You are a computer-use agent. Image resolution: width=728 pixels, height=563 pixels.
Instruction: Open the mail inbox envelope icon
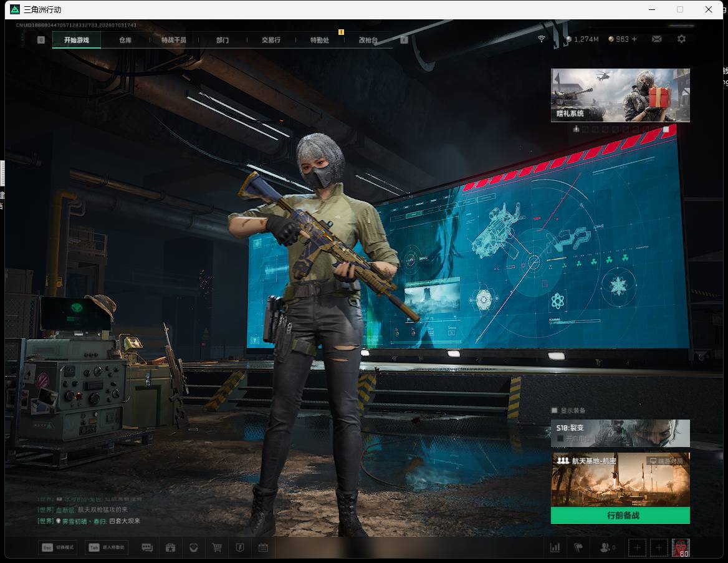click(656, 39)
